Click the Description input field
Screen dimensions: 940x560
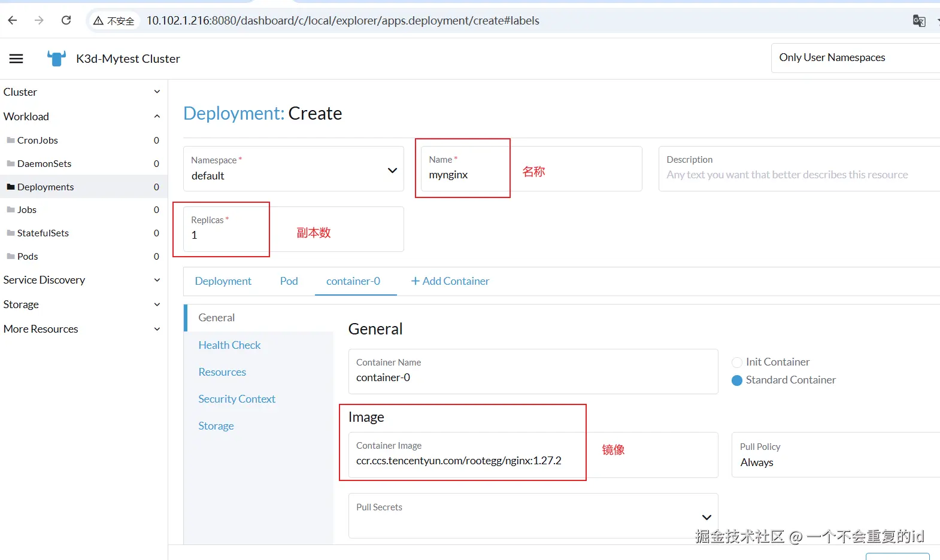point(799,169)
